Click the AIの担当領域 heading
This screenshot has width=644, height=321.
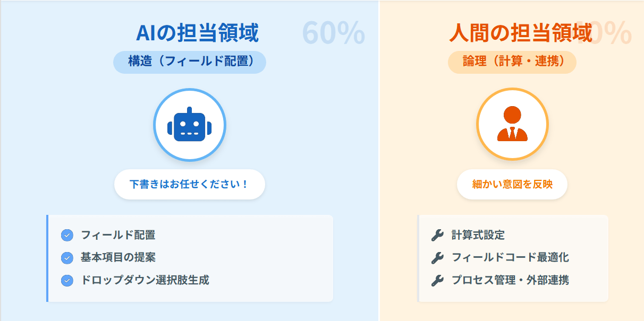tap(197, 33)
